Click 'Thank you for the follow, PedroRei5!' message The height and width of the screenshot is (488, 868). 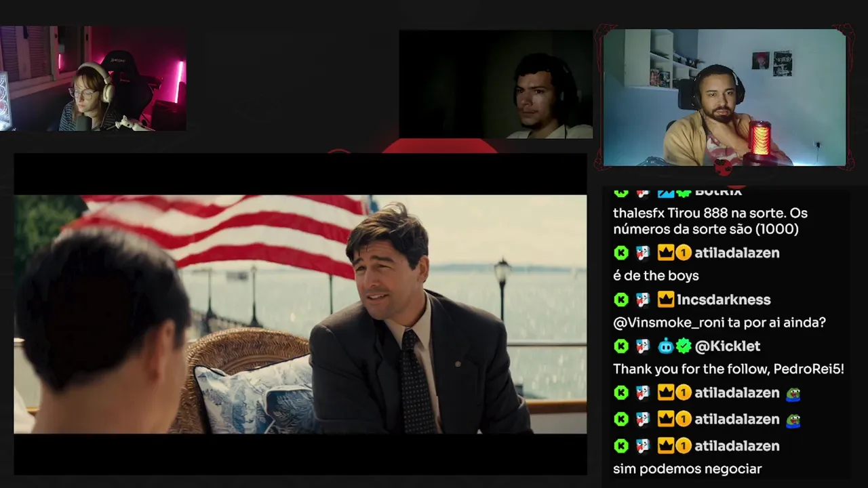pos(728,369)
